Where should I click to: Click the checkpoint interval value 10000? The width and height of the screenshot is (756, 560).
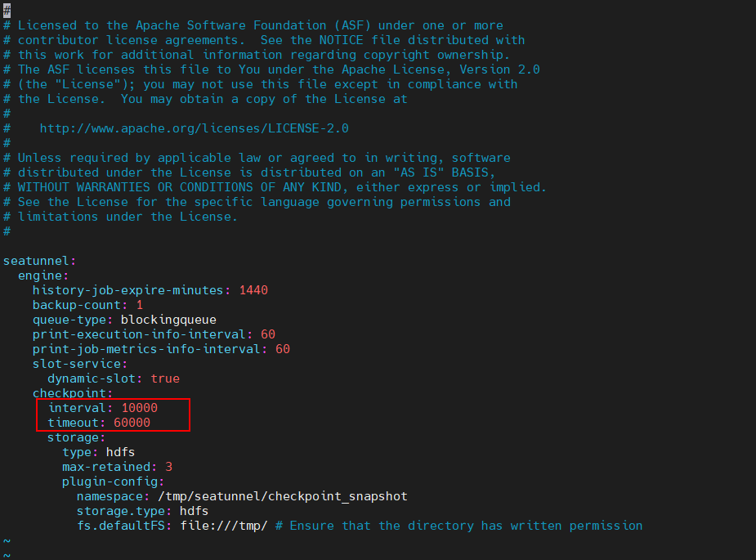(x=139, y=408)
